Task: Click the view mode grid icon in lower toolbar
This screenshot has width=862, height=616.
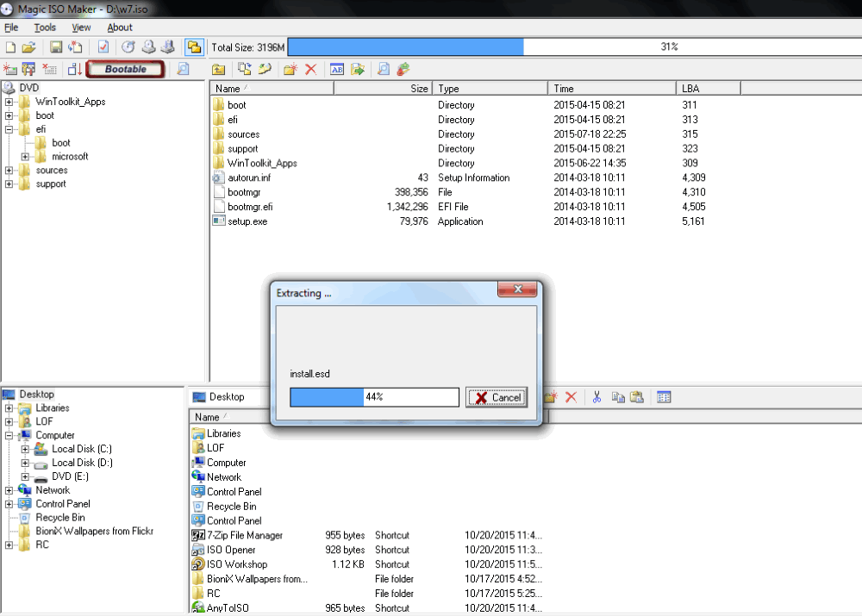Action: coord(664,397)
